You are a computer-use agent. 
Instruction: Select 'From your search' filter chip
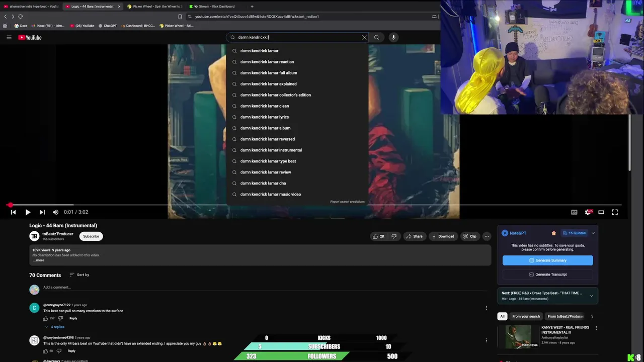pos(526,316)
